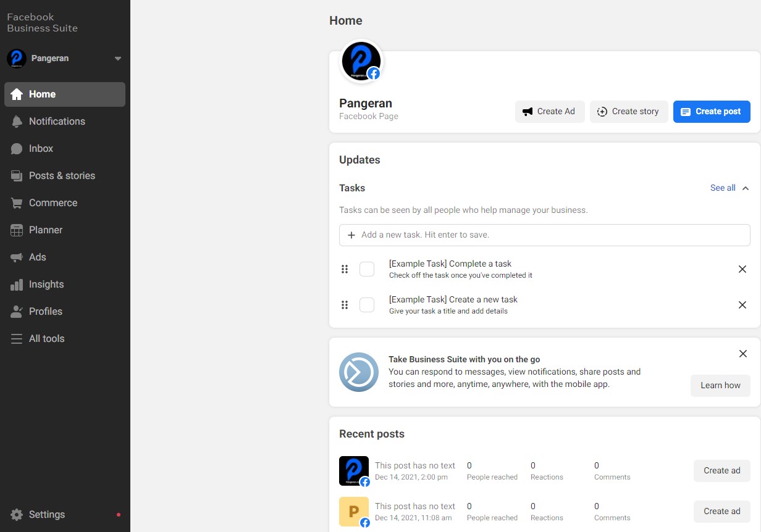Create ad for the 11:08 am post
The image size is (761, 532).
point(721,511)
